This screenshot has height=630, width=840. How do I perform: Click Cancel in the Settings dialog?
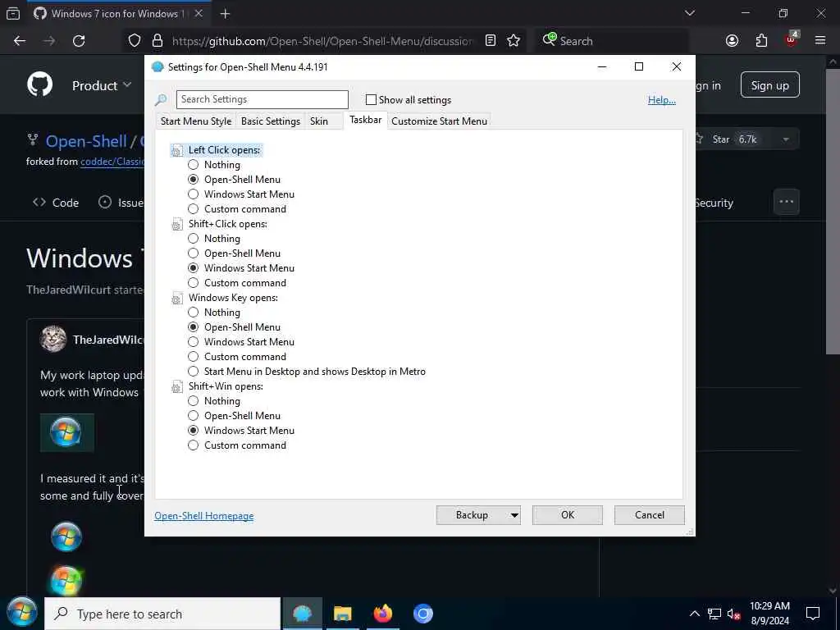coord(650,515)
